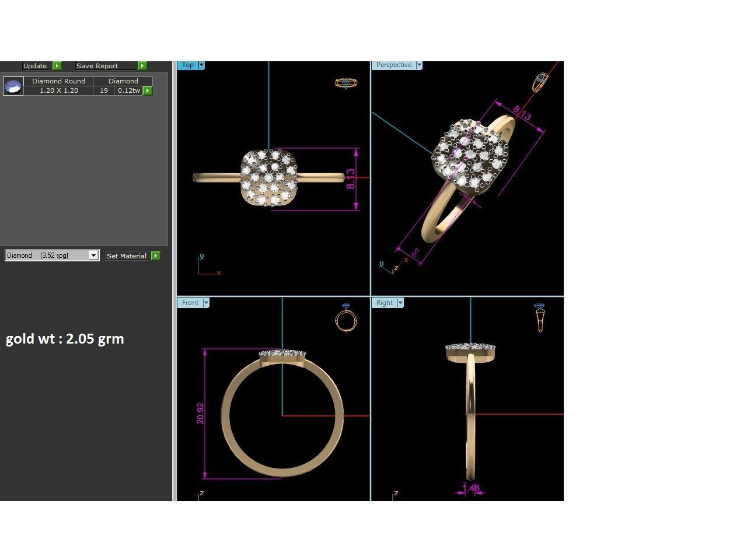The image size is (747, 560).
Task: Click the ring orientation icon in Right view
Action: (x=540, y=318)
